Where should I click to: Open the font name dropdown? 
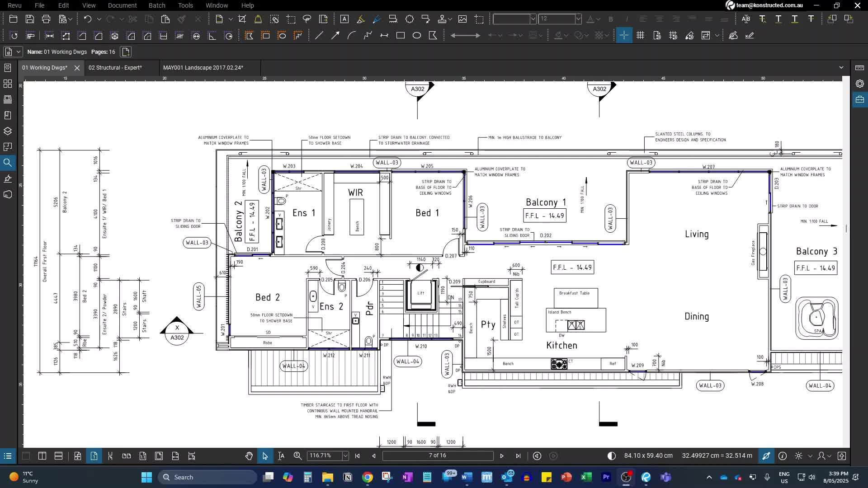(x=533, y=19)
